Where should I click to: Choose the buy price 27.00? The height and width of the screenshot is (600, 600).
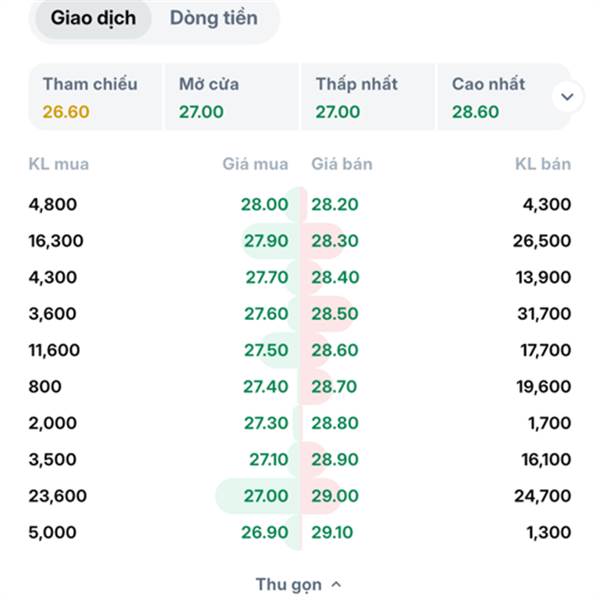pyautogui.click(x=265, y=496)
